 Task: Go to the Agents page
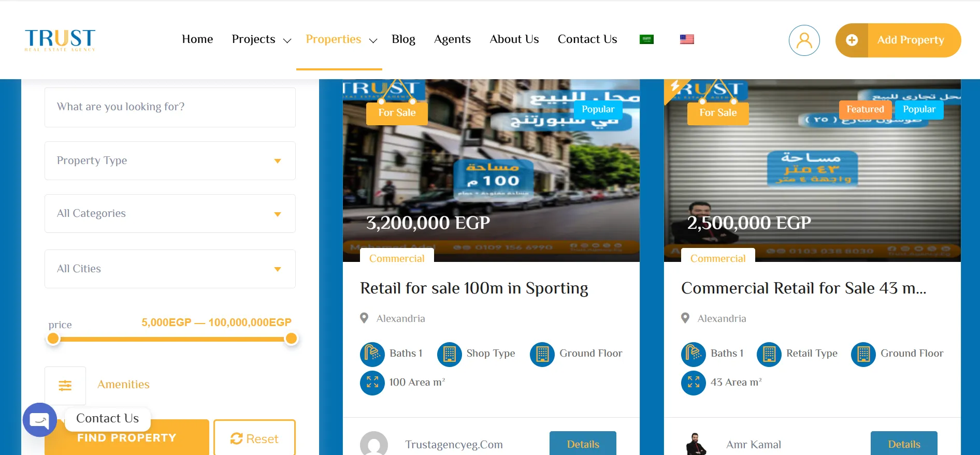[x=452, y=39]
